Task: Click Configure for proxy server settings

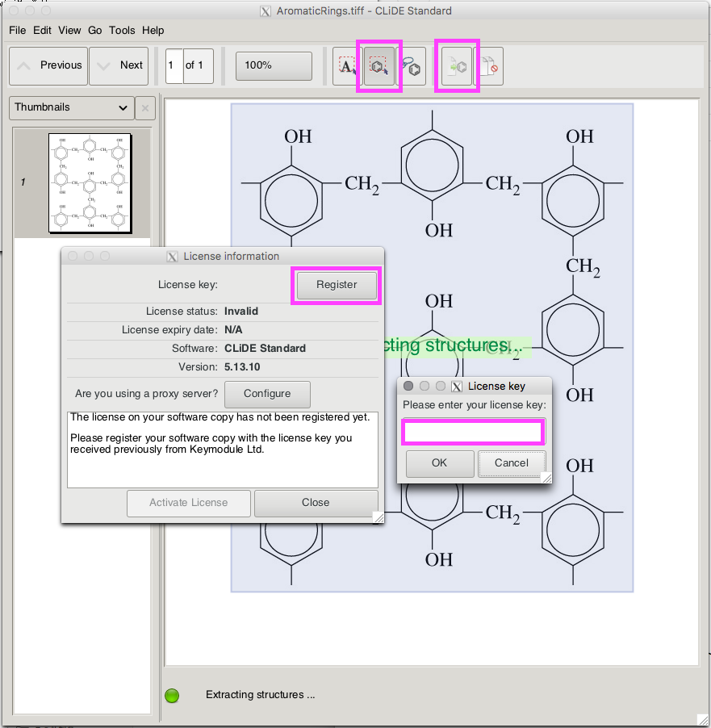Action: pyautogui.click(x=266, y=394)
